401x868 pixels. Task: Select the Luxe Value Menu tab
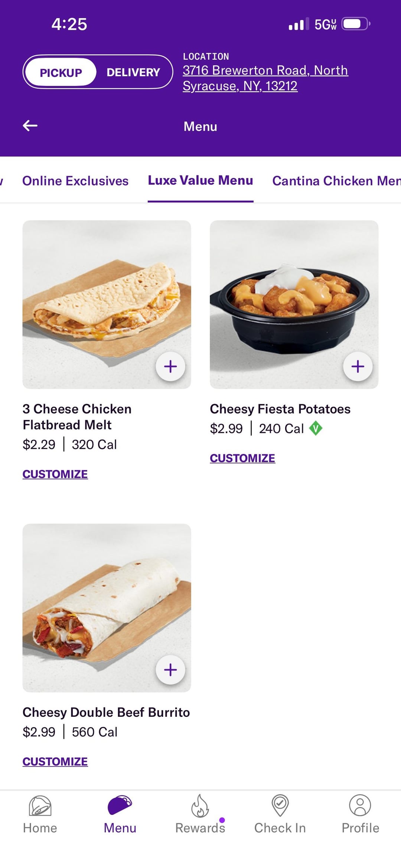200,180
